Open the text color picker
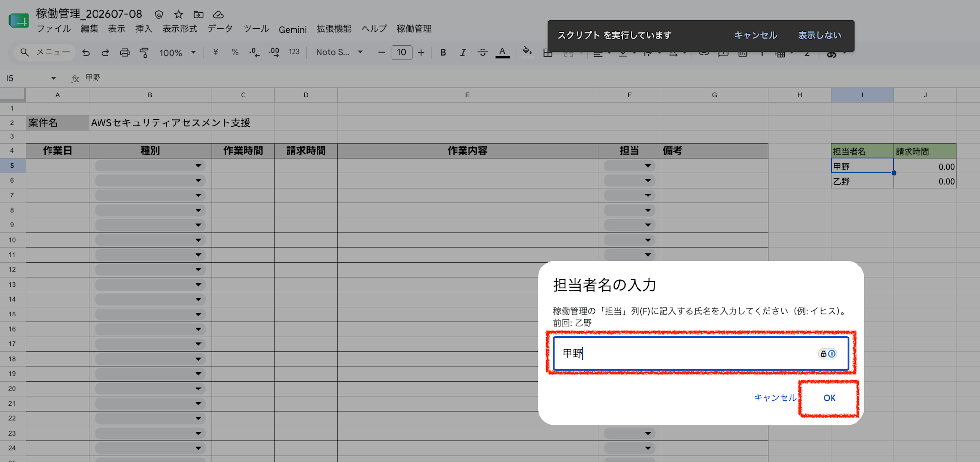This screenshot has width=980, height=462. tap(502, 52)
